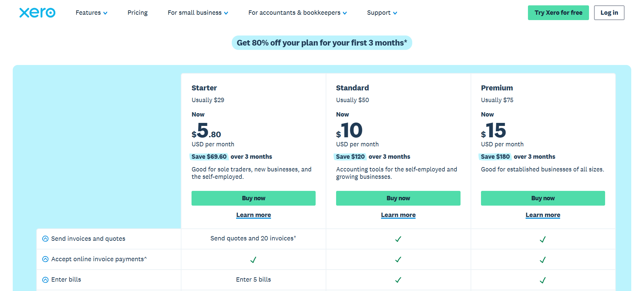Open Learn more for Premium plan
The image size is (644, 291).
[543, 215]
